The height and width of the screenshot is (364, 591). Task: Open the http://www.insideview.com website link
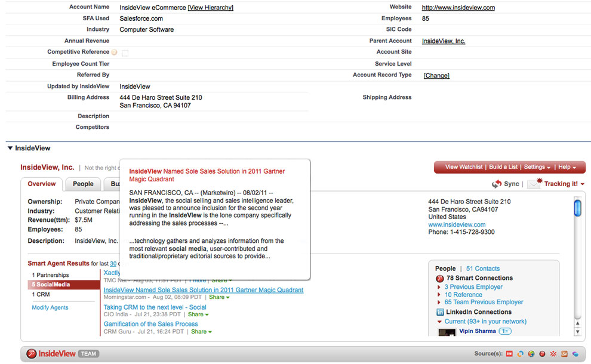click(x=458, y=8)
